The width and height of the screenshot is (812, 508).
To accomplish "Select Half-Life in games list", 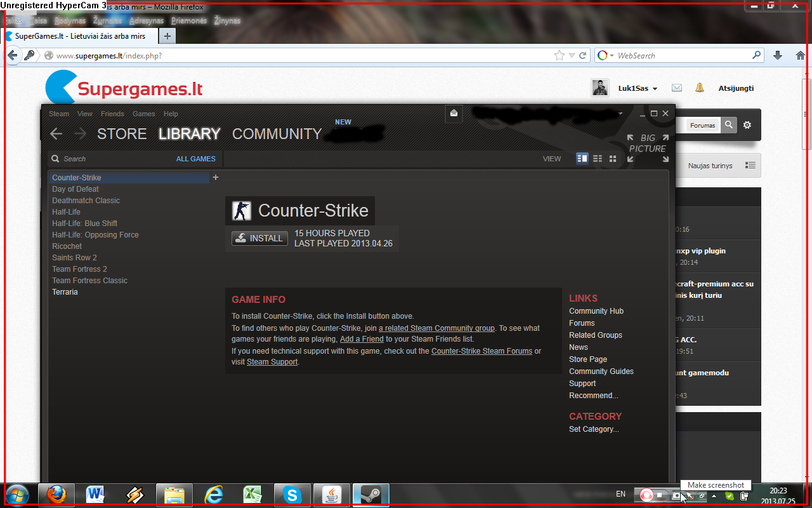I will tap(66, 212).
